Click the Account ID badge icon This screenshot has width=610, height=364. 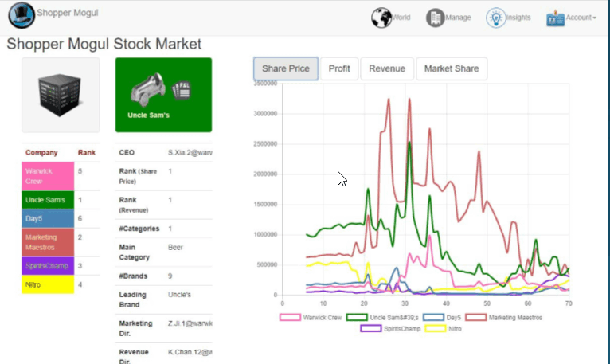tap(555, 18)
